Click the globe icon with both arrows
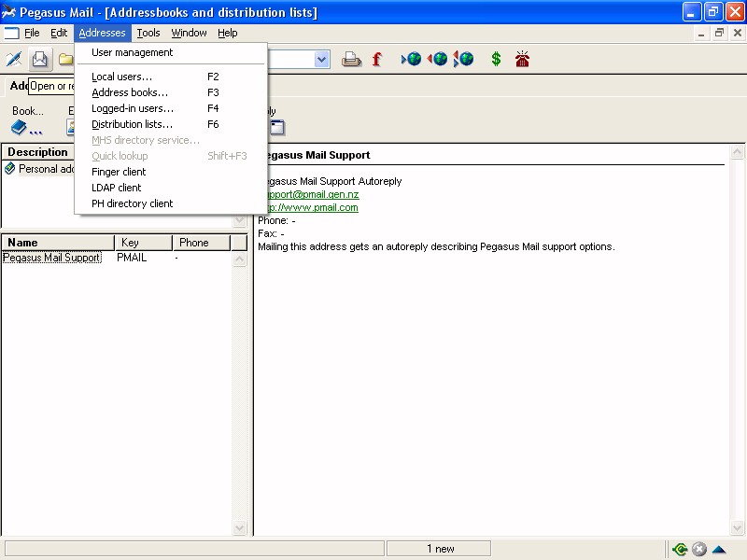747x560 pixels. [x=463, y=59]
